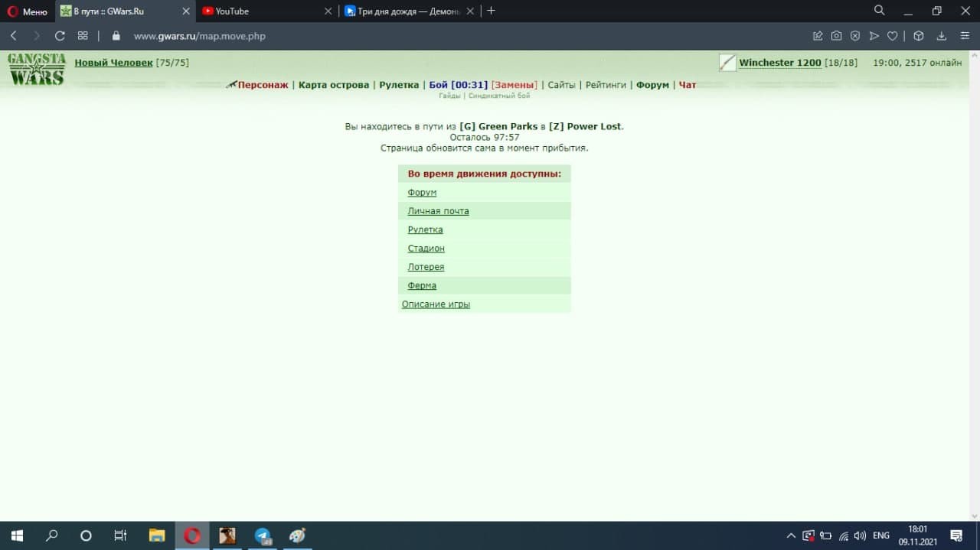
Task: Open the Wi-Fi network tray icon
Action: (844, 535)
